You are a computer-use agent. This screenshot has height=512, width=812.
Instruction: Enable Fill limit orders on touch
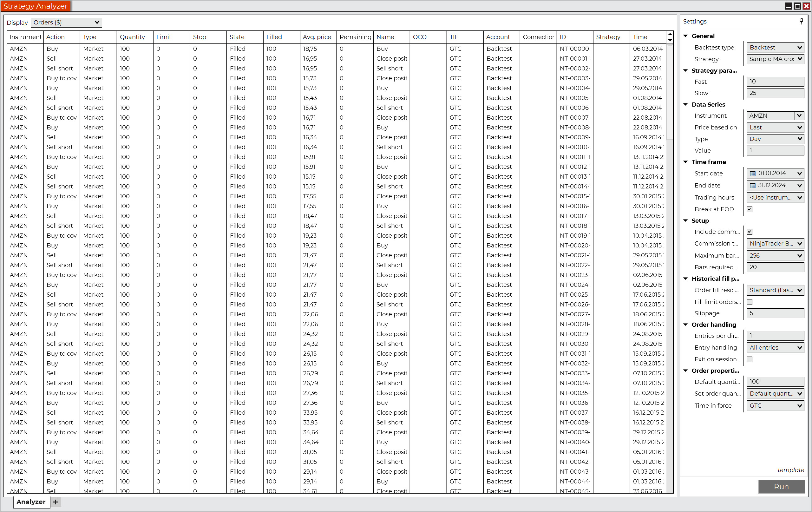[749, 302]
